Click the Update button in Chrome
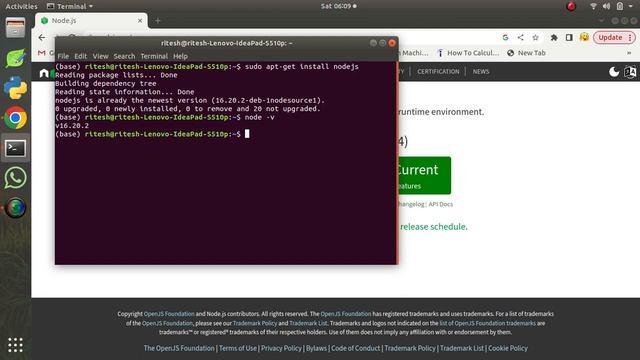Viewport: 640px width, 360px height. (610, 37)
